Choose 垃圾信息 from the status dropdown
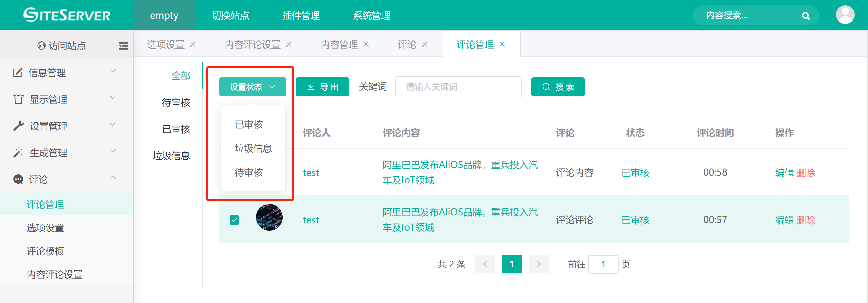 (253, 148)
